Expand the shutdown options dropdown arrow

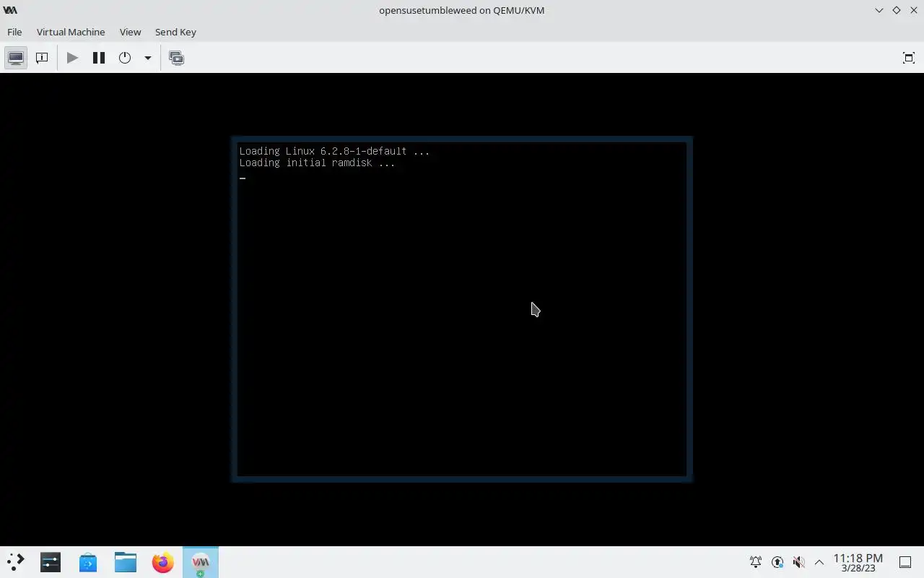click(x=147, y=58)
